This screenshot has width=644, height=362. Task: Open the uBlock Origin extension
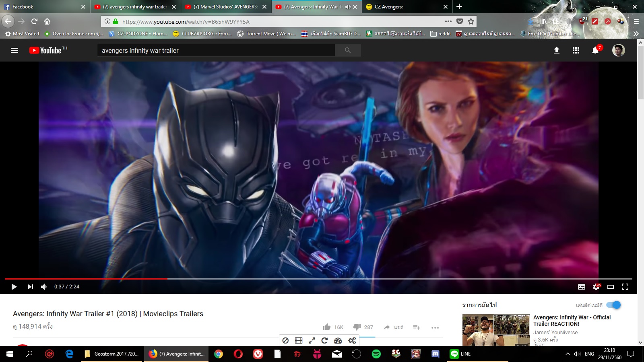tap(582, 21)
